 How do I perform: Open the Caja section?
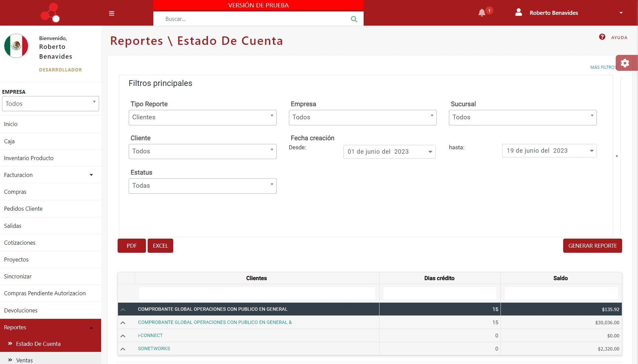(x=51, y=141)
